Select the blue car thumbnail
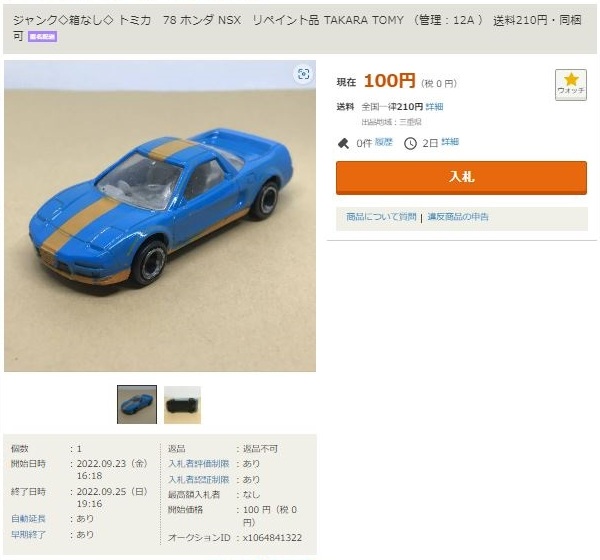 coord(137,404)
